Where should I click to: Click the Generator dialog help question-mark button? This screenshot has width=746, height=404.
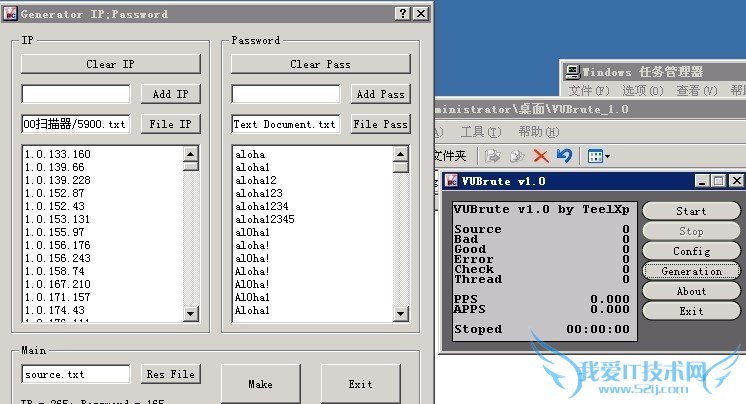(x=402, y=13)
